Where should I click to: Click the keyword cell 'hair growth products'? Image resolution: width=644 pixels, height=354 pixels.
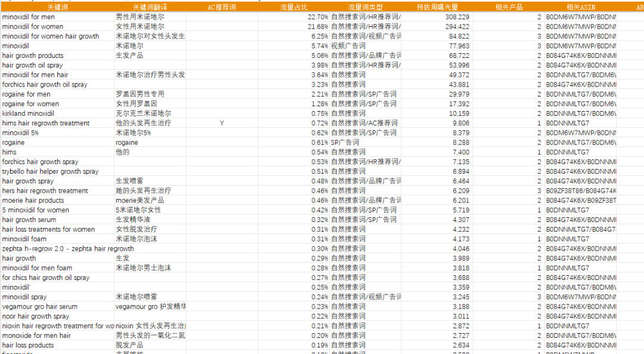(x=57, y=56)
